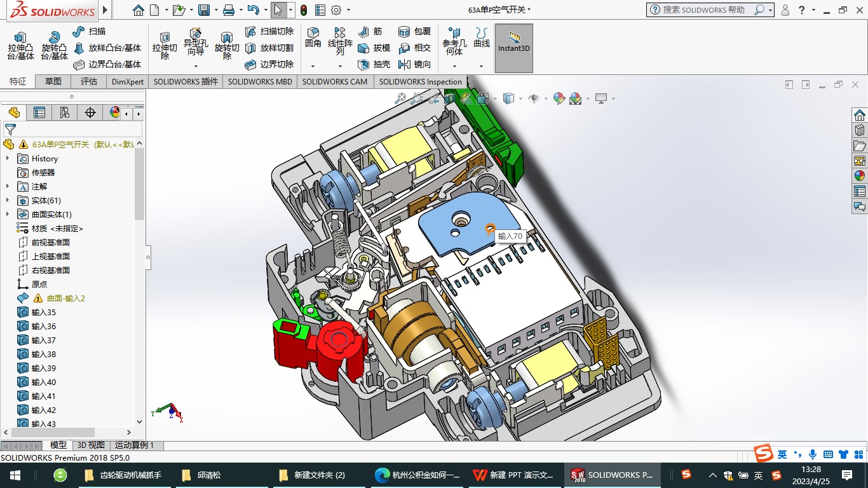Click the 扫描切除 swept cut tool
Viewport: 868px width, 488px height.
click(x=269, y=31)
